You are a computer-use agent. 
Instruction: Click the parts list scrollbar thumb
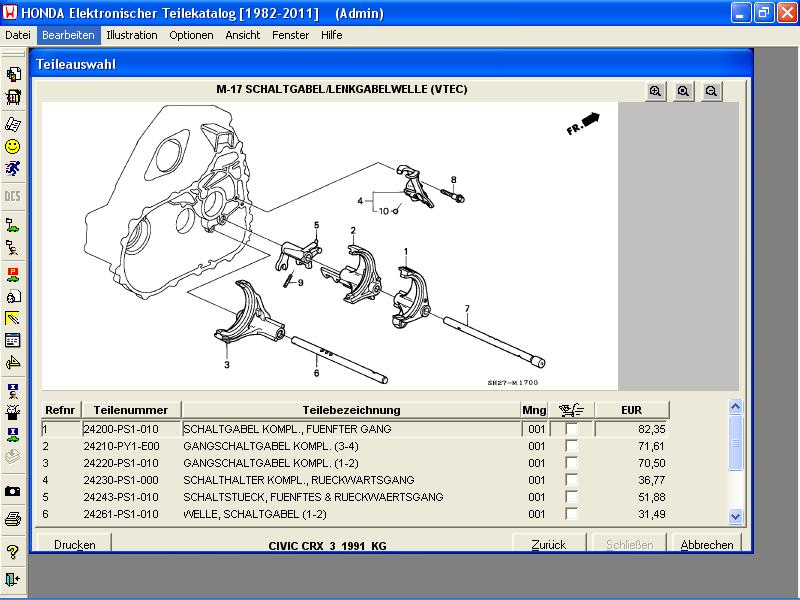click(735, 443)
